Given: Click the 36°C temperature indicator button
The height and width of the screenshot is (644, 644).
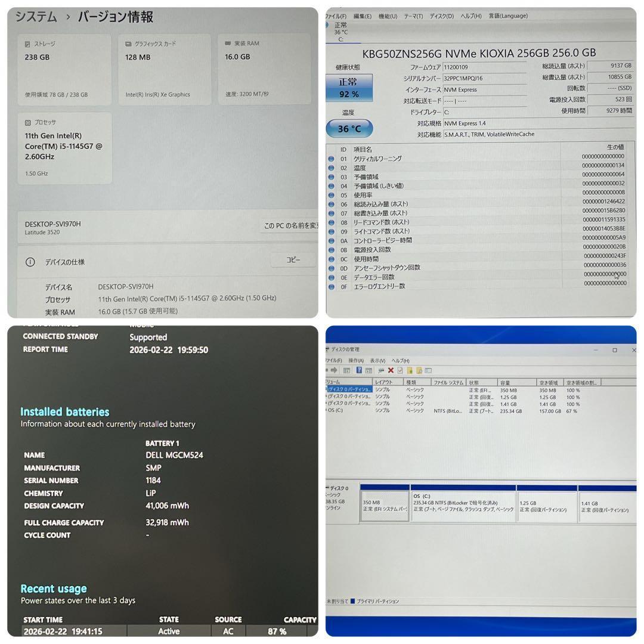Looking at the screenshot, I should click(x=349, y=128).
